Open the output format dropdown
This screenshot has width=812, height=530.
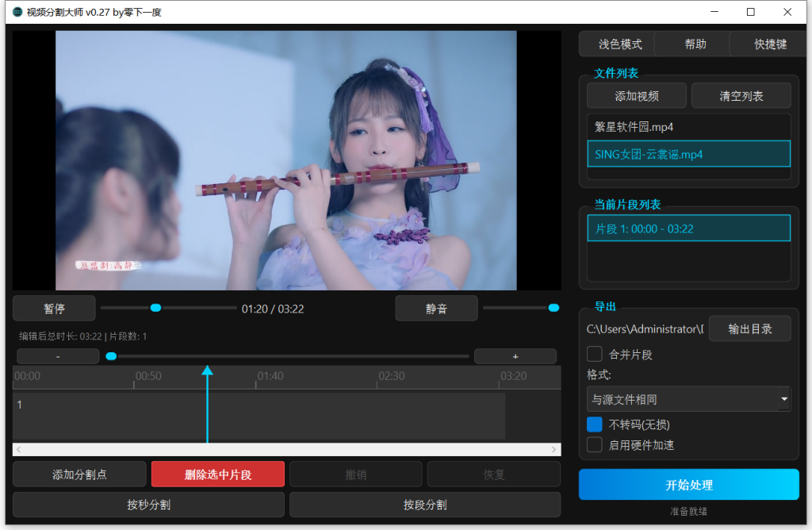point(688,399)
